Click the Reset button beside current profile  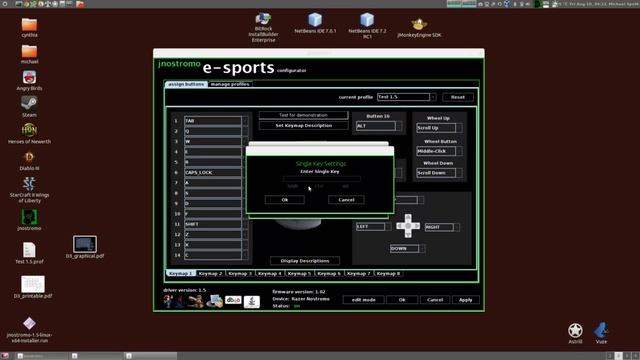coord(458,97)
